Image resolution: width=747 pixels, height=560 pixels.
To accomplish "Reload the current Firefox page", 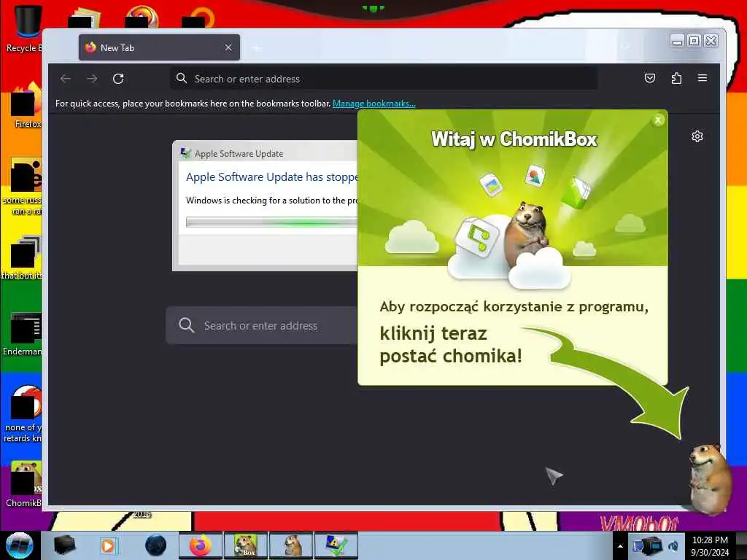I will click(118, 79).
